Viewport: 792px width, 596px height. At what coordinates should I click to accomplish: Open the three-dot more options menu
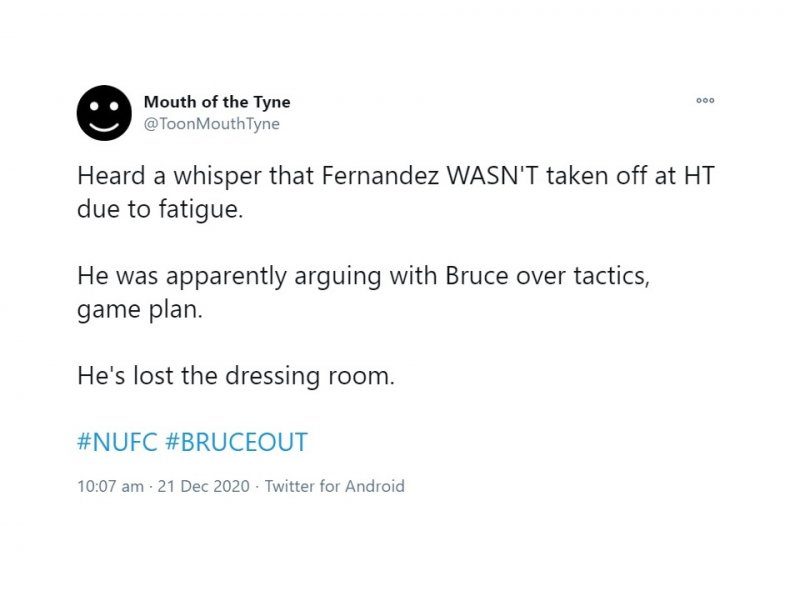click(705, 101)
